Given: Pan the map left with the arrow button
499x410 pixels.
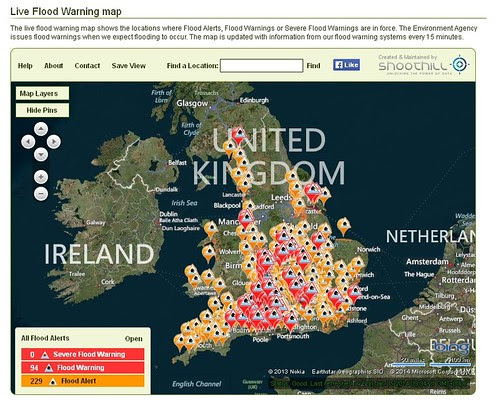Looking at the screenshot, I should point(28,142).
